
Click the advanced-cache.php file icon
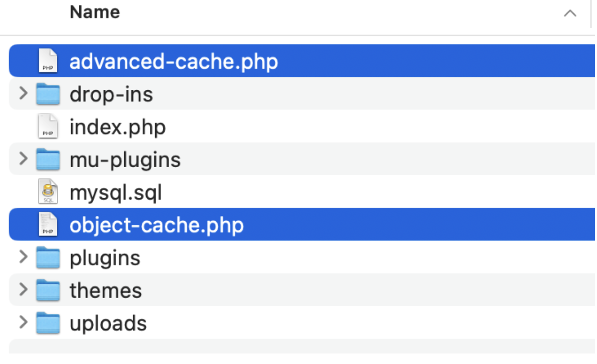[48, 61]
